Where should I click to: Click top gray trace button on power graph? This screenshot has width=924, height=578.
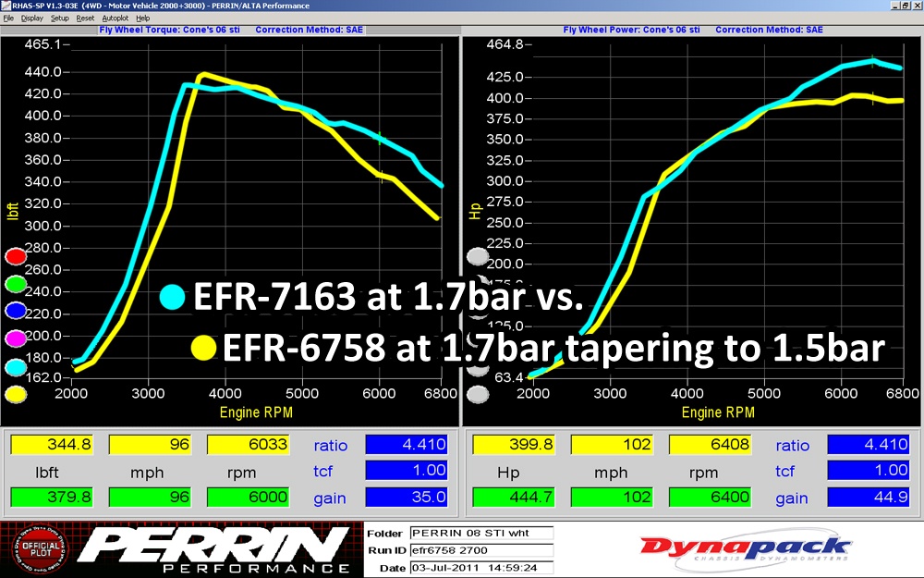click(x=478, y=256)
